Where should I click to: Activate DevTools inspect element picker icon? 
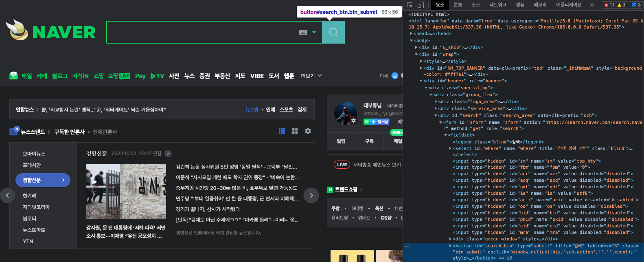coord(410,5)
